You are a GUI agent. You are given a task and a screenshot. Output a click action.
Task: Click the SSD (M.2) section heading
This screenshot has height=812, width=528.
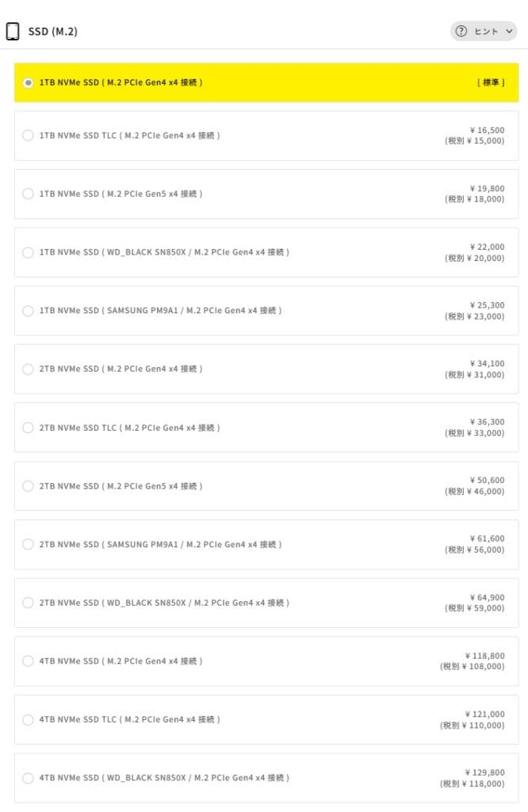pos(52,32)
